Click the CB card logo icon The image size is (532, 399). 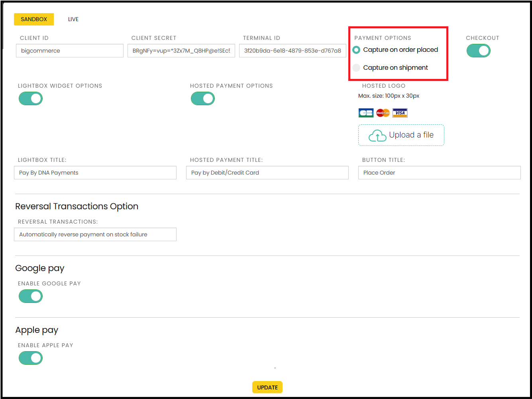366,113
